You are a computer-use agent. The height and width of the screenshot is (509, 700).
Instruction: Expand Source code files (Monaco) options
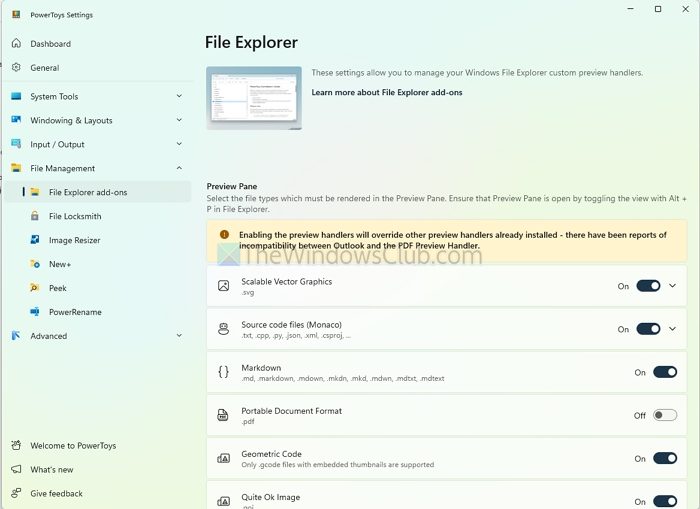tap(673, 329)
